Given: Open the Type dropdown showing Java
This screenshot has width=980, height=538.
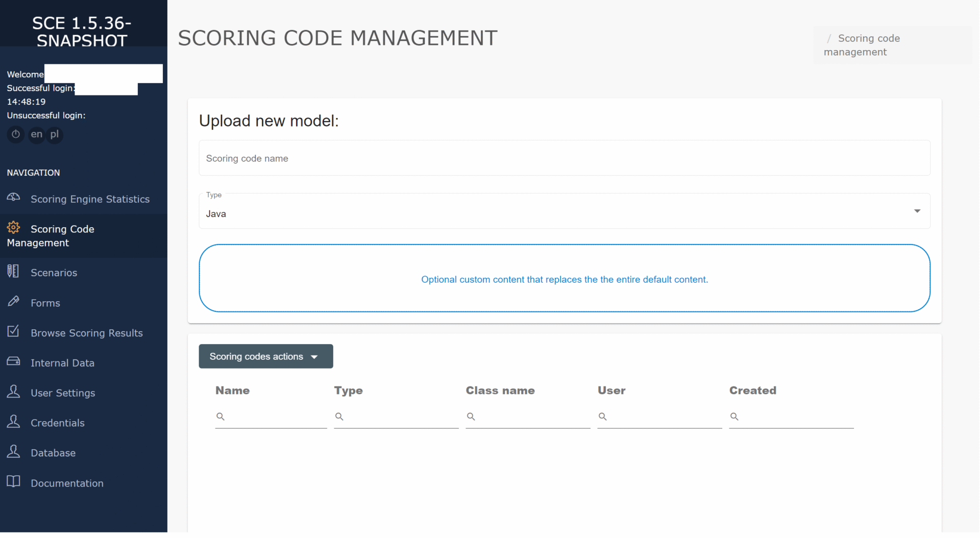Looking at the screenshot, I should pos(564,211).
